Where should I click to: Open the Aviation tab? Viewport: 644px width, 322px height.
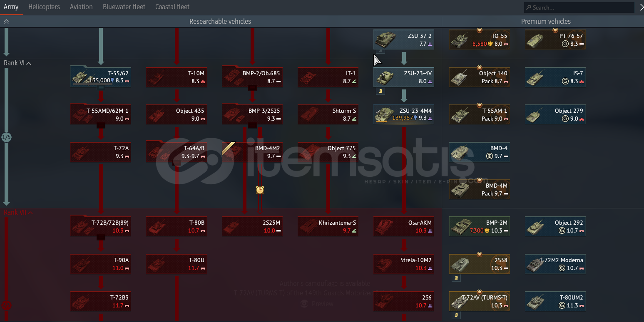click(x=81, y=7)
